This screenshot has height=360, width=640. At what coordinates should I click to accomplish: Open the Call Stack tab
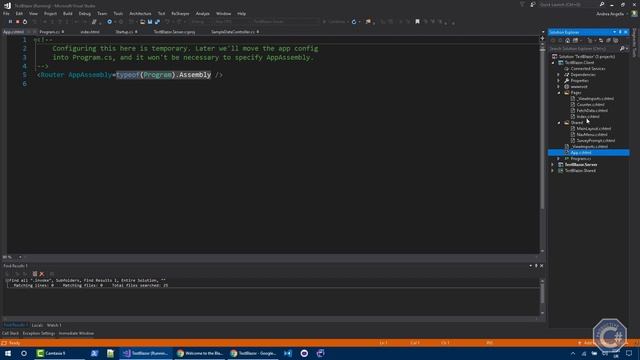pos(11,333)
